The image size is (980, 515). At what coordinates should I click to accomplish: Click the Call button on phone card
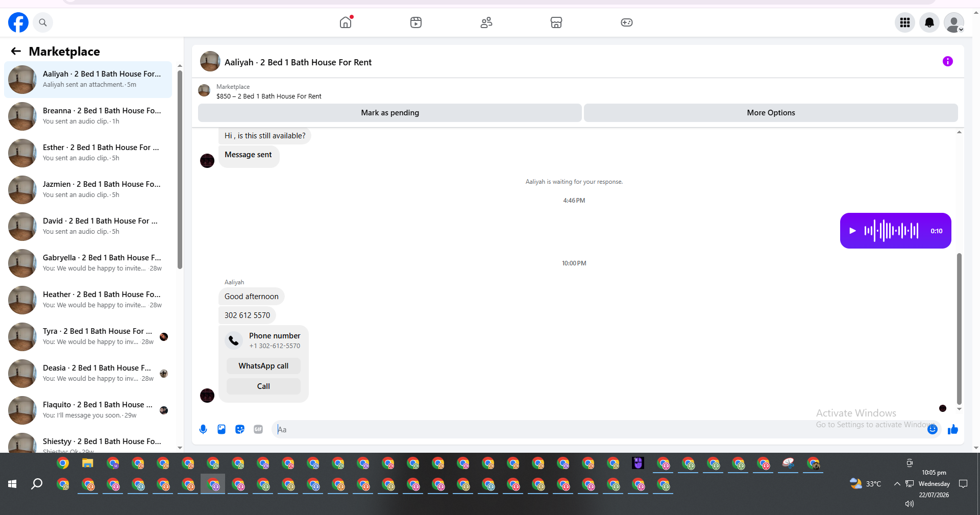coord(263,386)
